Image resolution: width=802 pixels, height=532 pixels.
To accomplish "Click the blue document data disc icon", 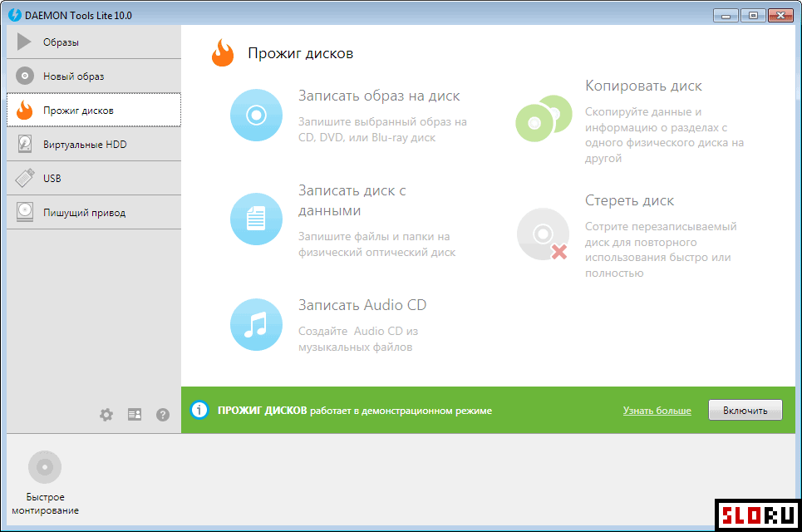I will click(256, 219).
